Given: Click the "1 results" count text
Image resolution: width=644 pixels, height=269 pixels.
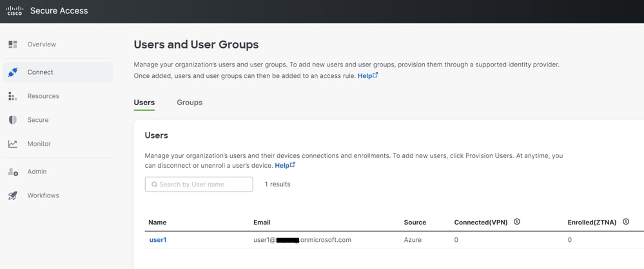Looking at the screenshot, I should tap(277, 184).
